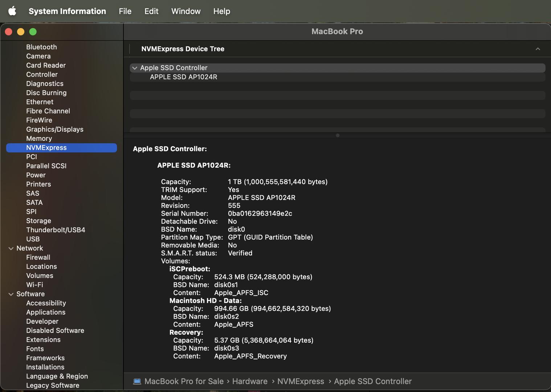Click the pane divider handle dot
Screen dimensions: 551x392
coord(338,135)
